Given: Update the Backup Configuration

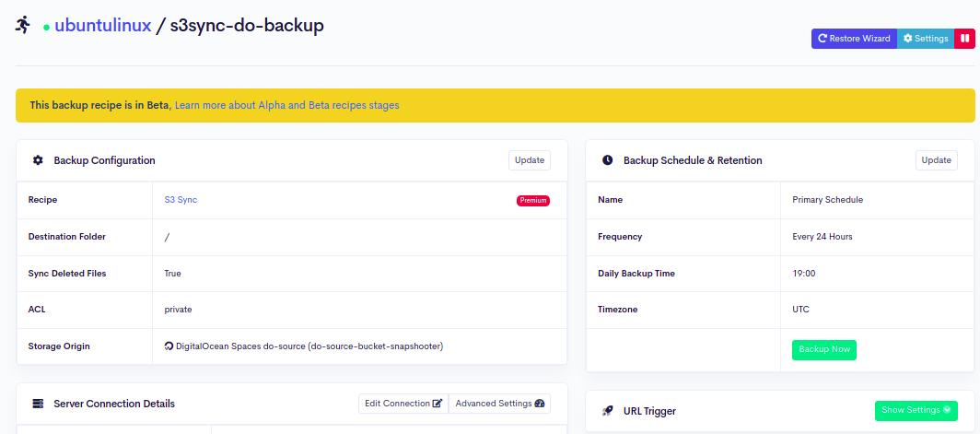Looking at the screenshot, I should [x=530, y=160].
